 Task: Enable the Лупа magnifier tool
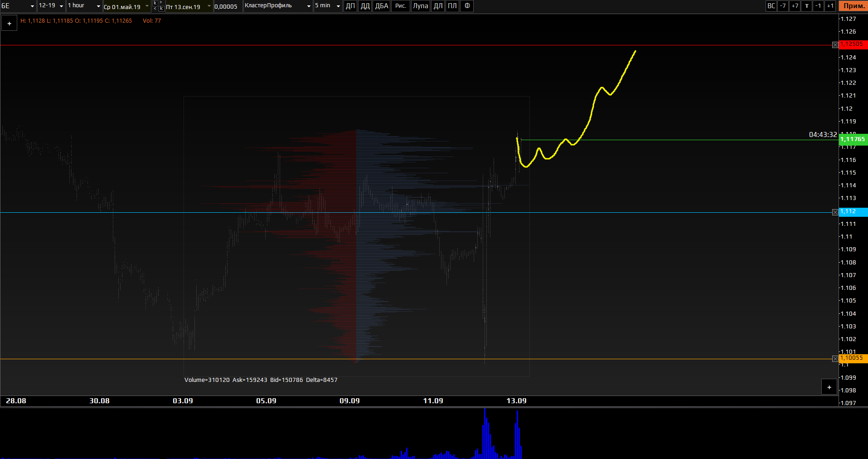click(420, 6)
